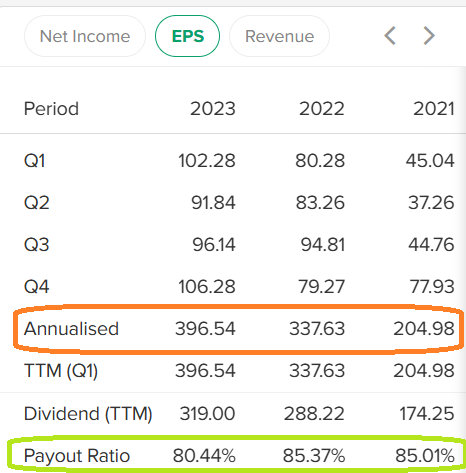466x473 pixels.
Task: Select the TTM (Q1) row label
Action: 61,371
